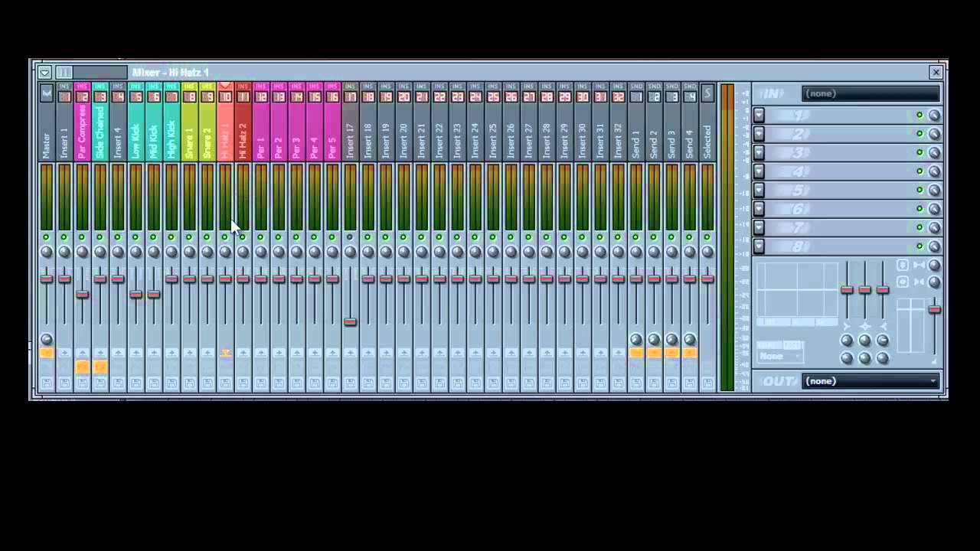Click the orange icon below Side Chained send arrow
The width and height of the screenshot is (980, 551).
tap(100, 367)
